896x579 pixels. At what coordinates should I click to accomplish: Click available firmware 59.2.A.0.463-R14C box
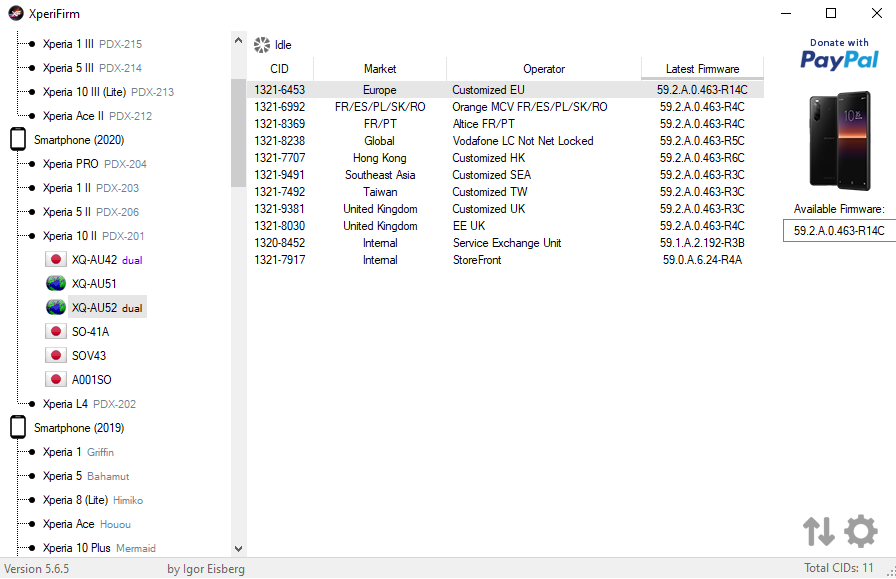(x=839, y=230)
